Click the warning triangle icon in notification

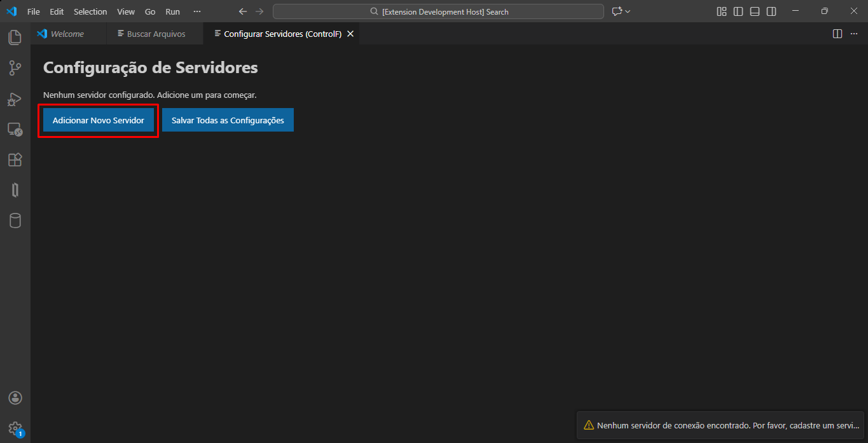coord(589,425)
